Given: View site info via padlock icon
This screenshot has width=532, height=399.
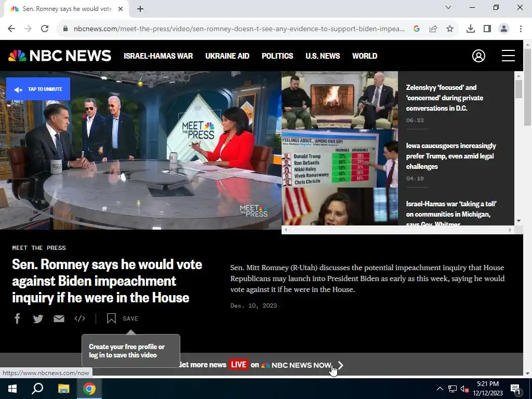Looking at the screenshot, I should (65, 29).
